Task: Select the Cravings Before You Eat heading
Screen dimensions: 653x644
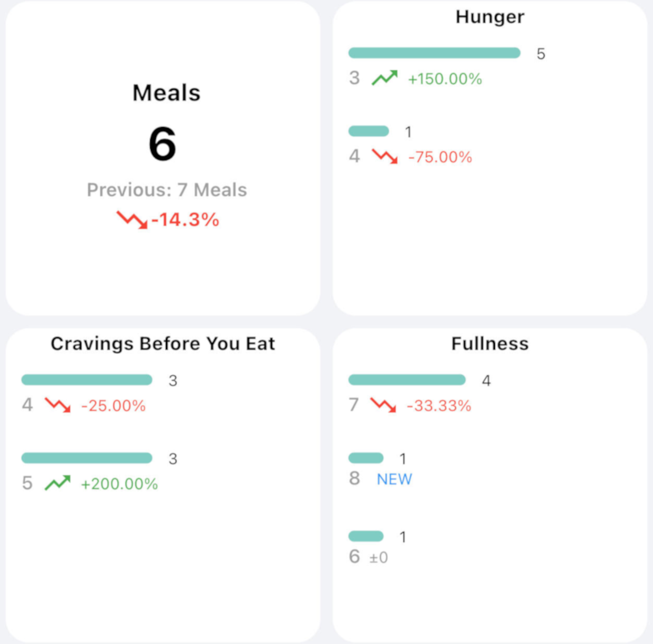Action: pyautogui.click(x=162, y=343)
